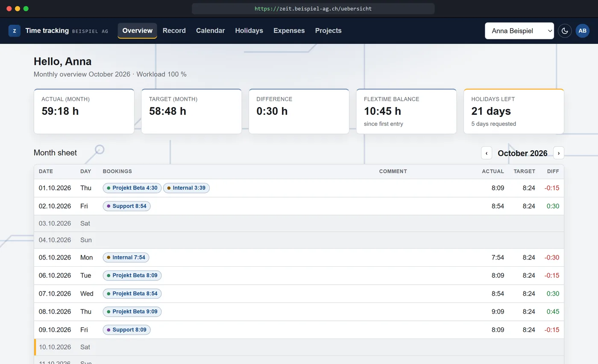Select the Projekt Beta 8:54 booking chip

132,294
